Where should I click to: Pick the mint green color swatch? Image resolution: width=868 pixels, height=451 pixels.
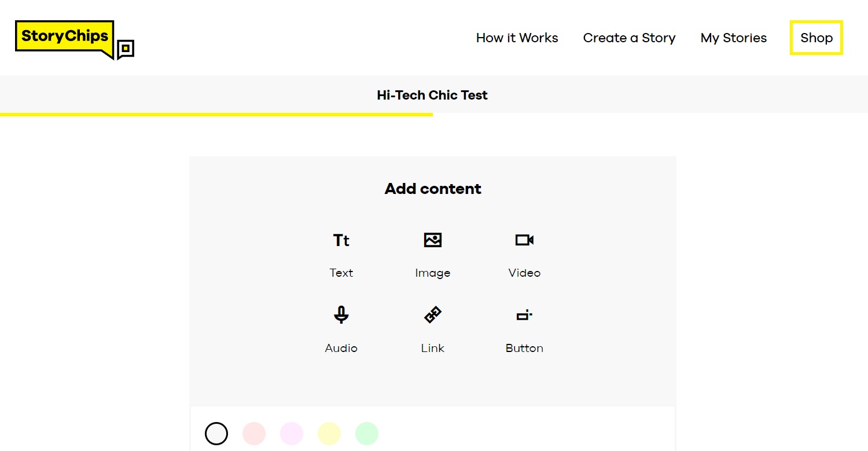pos(367,434)
